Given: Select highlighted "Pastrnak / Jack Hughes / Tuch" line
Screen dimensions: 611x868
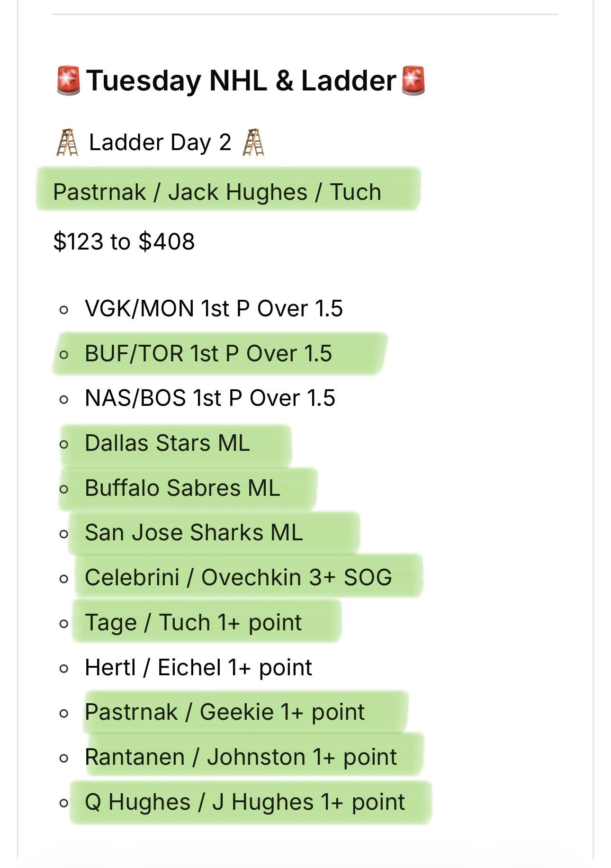Looking at the screenshot, I should 217,192.
